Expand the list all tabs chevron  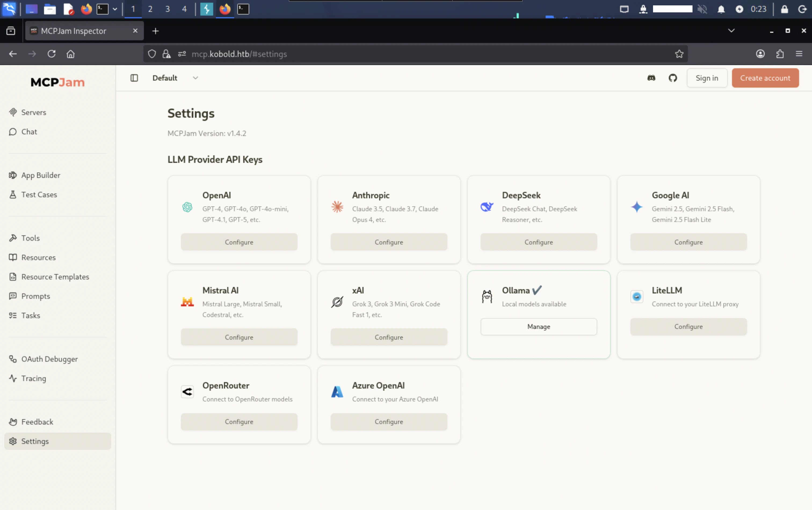tap(731, 31)
